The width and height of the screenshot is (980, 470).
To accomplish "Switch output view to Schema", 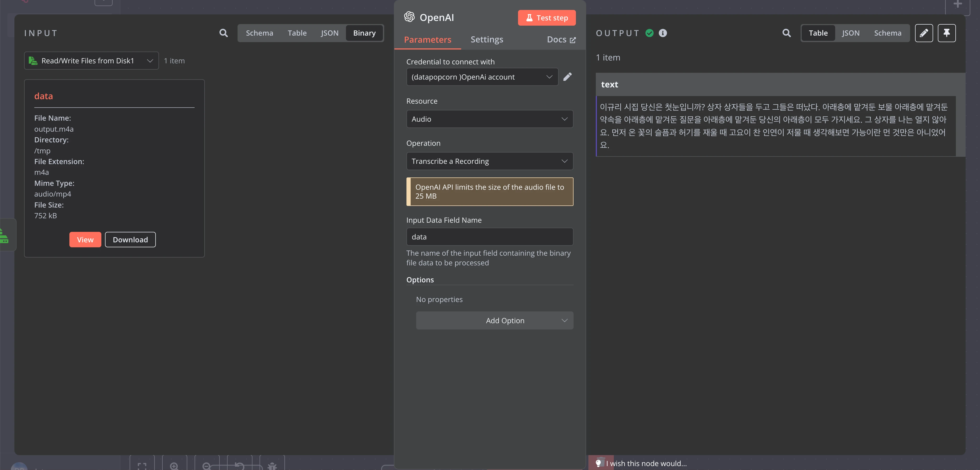I will 888,33.
